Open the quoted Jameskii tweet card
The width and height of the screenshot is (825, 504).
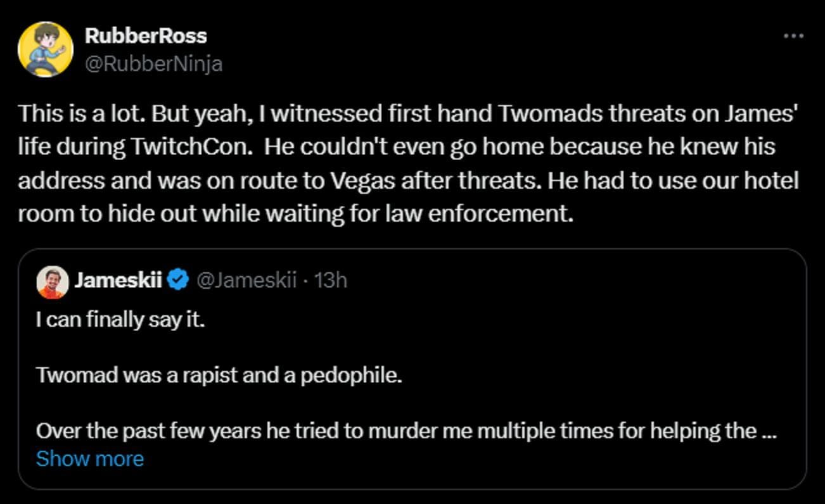tap(412, 367)
